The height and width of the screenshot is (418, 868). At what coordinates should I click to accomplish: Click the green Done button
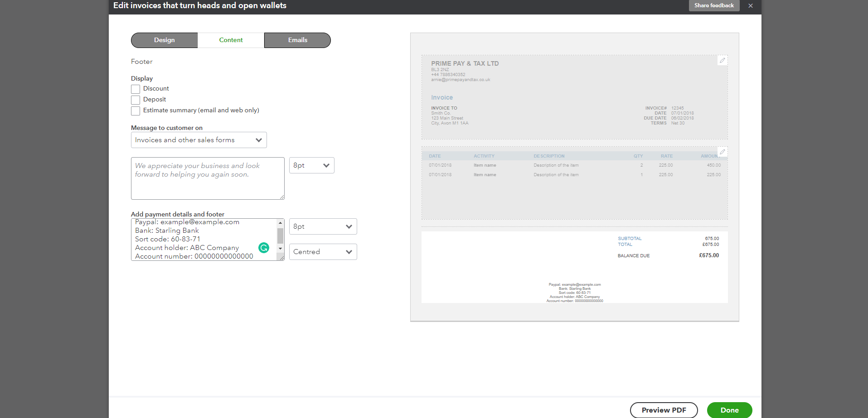tap(730, 410)
